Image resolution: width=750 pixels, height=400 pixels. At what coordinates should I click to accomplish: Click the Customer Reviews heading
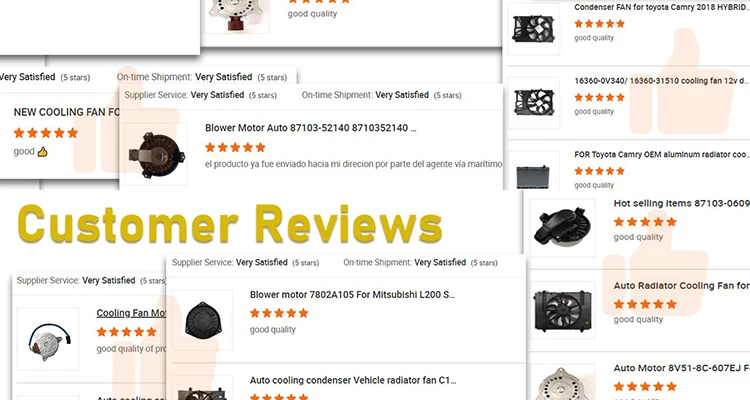tap(230, 224)
